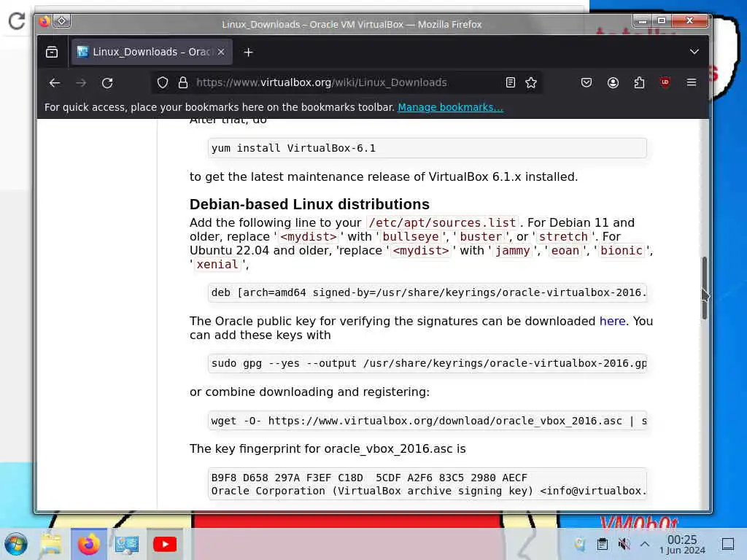Select the Linux_Downloads tab

pyautogui.click(x=152, y=52)
